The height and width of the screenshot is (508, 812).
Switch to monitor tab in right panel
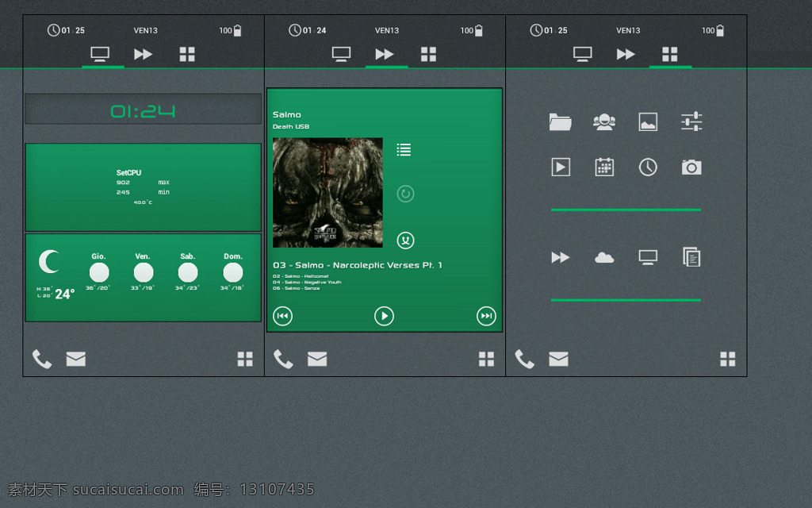pyautogui.click(x=583, y=54)
